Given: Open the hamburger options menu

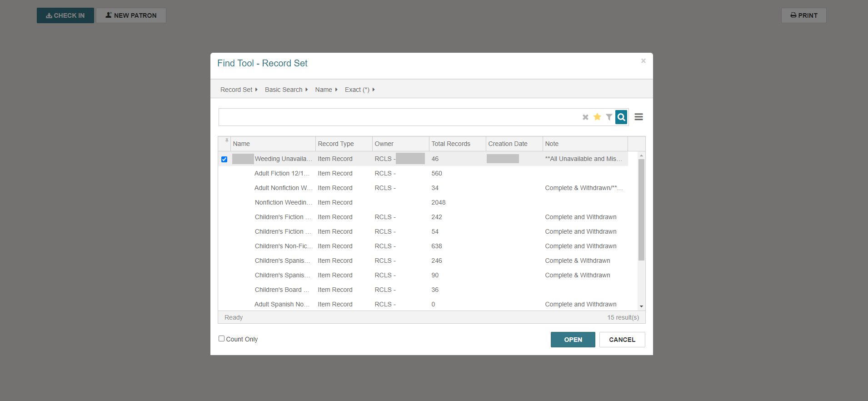Looking at the screenshot, I should pos(639,117).
